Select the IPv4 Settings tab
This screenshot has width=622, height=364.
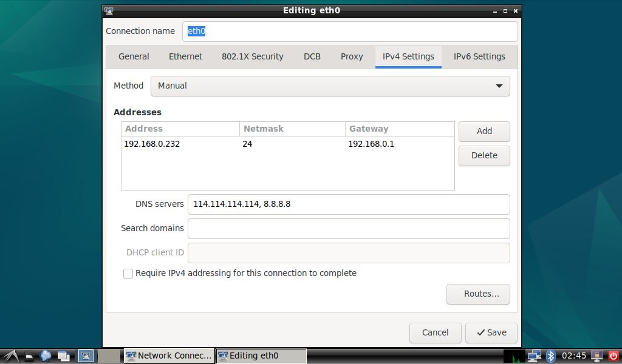408,56
